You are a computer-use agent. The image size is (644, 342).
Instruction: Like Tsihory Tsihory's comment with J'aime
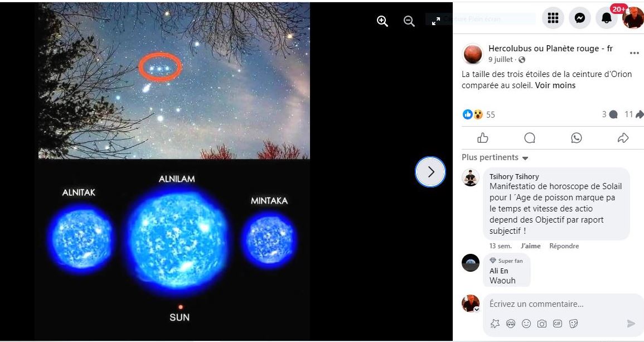coord(530,246)
